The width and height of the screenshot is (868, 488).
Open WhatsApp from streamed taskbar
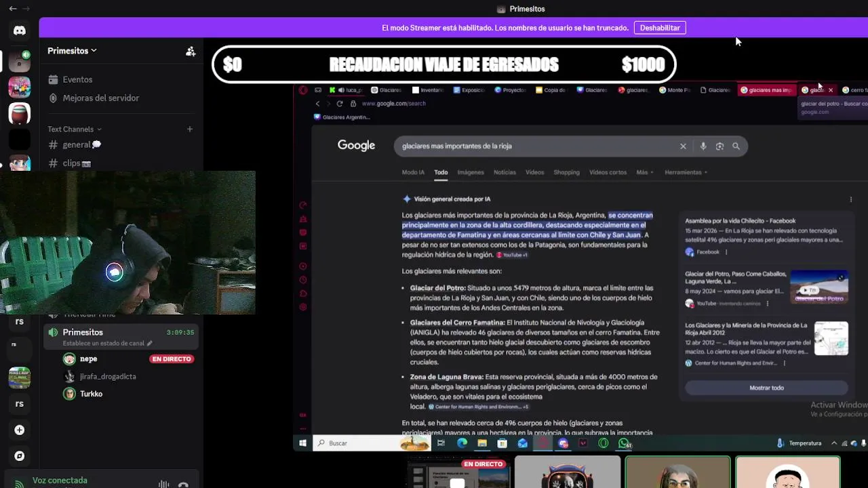(624, 443)
